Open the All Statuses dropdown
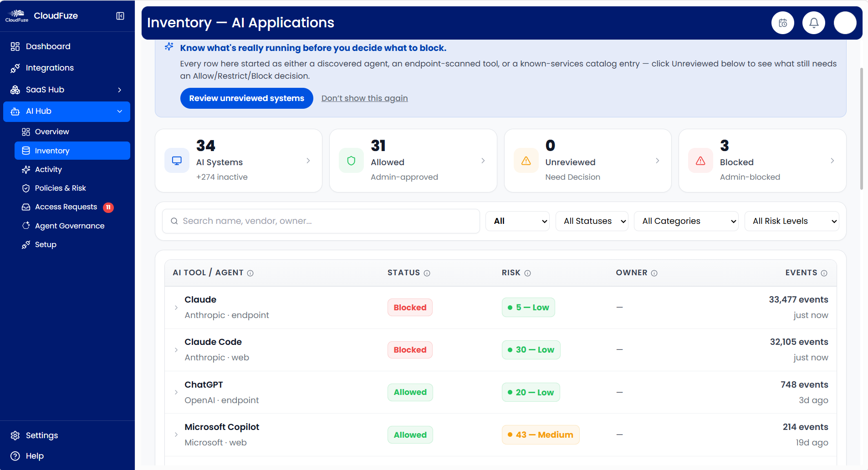This screenshot has width=868, height=470. coord(592,221)
